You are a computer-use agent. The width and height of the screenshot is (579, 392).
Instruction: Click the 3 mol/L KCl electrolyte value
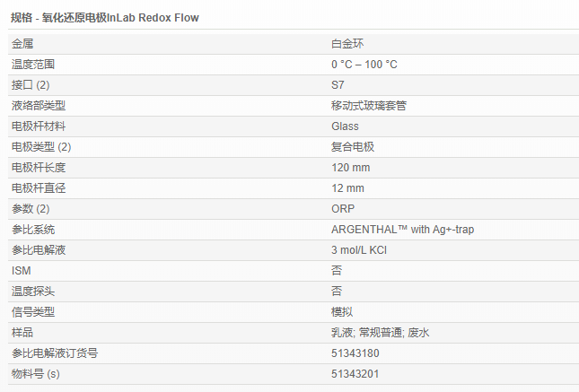[361, 250]
